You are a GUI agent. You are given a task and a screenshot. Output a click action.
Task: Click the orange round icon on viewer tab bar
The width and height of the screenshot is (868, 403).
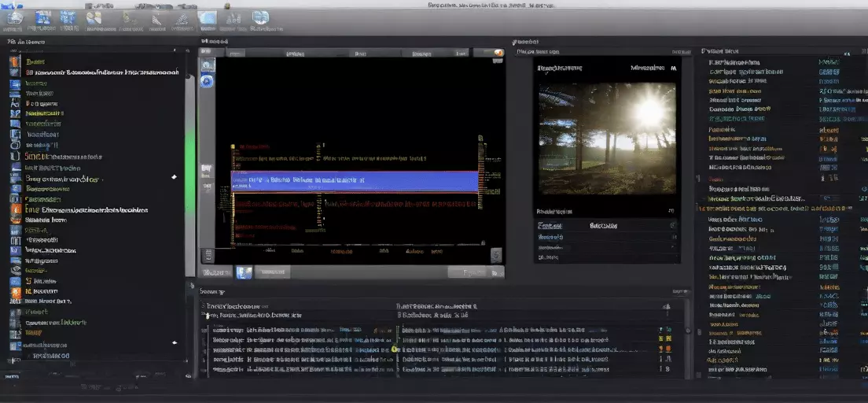tap(498, 54)
